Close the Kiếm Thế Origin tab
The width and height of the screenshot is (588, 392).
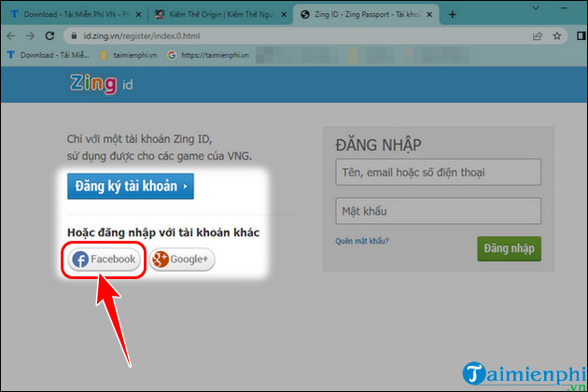[284, 15]
